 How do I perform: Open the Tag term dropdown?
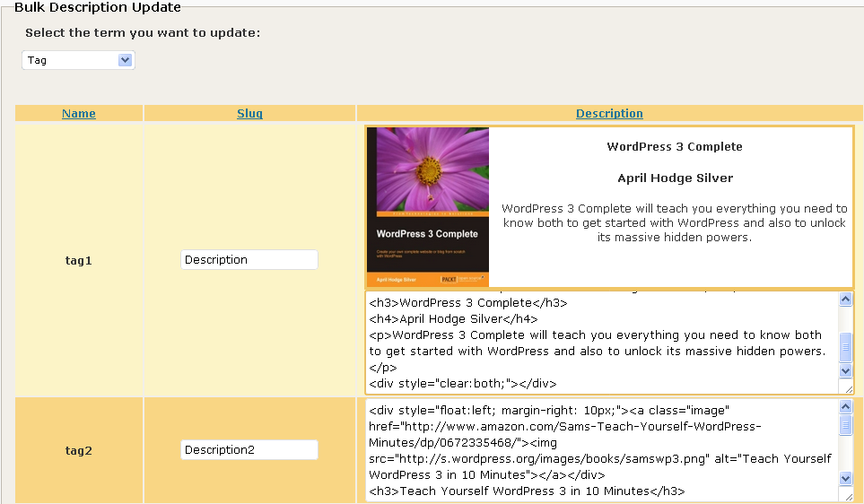pyautogui.click(x=78, y=60)
